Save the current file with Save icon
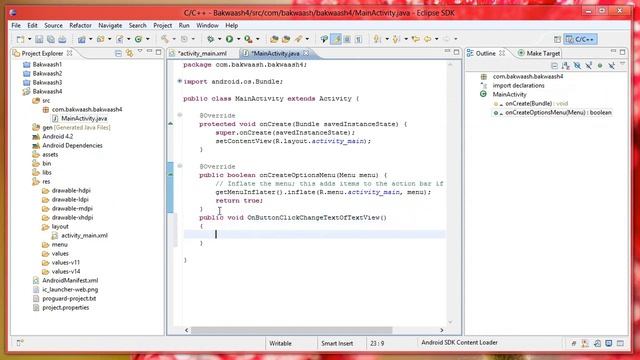The image size is (640, 360). tap(39, 39)
